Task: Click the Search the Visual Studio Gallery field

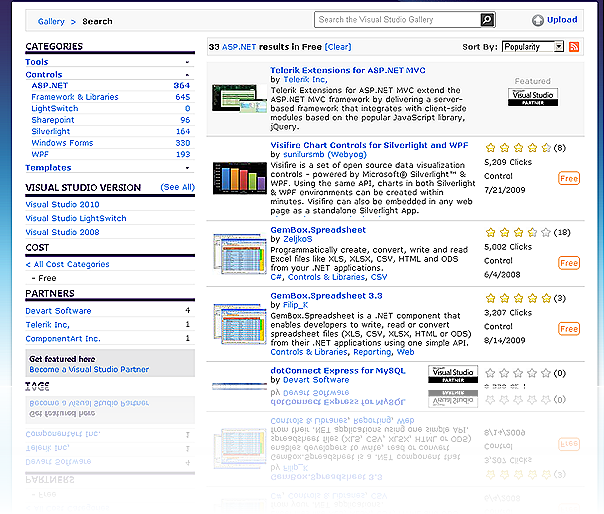Action: tap(397, 19)
